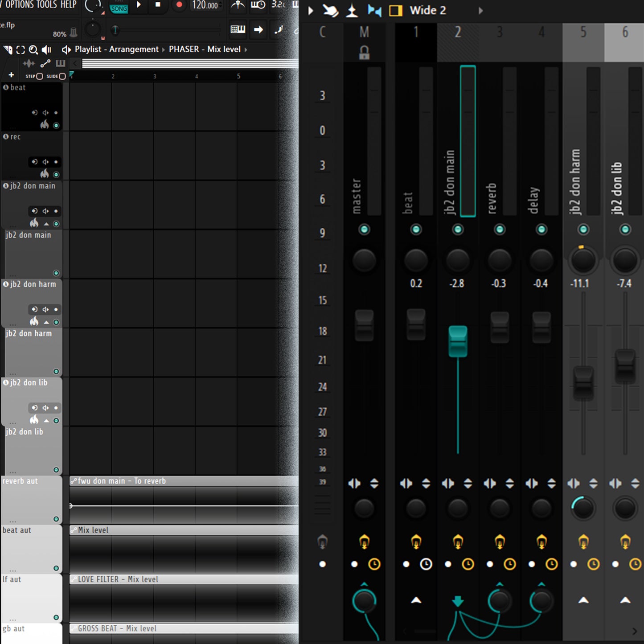The image size is (644, 644).
Task: Invert polarity on delay track
Action: (552, 484)
